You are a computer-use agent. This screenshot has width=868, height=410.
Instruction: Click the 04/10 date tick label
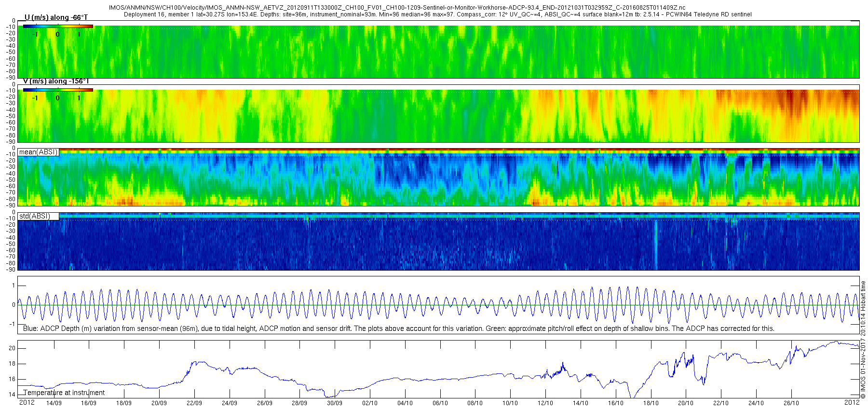click(x=405, y=403)
